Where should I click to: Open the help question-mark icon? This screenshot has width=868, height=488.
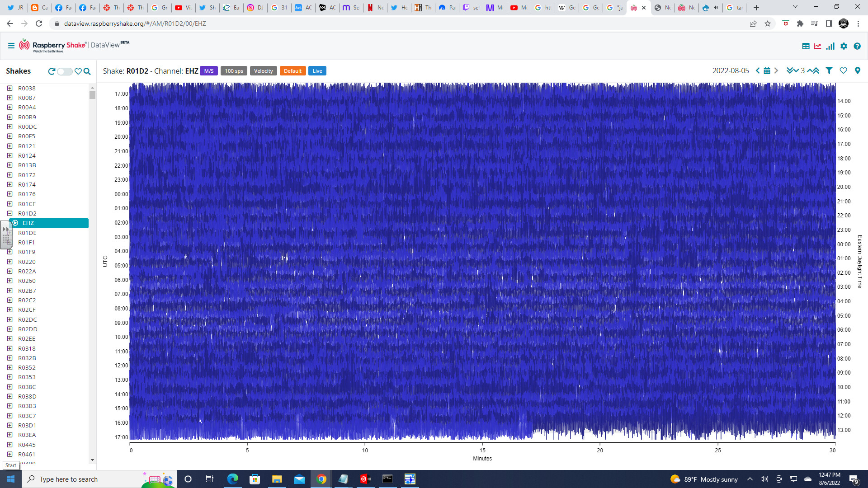857,46
